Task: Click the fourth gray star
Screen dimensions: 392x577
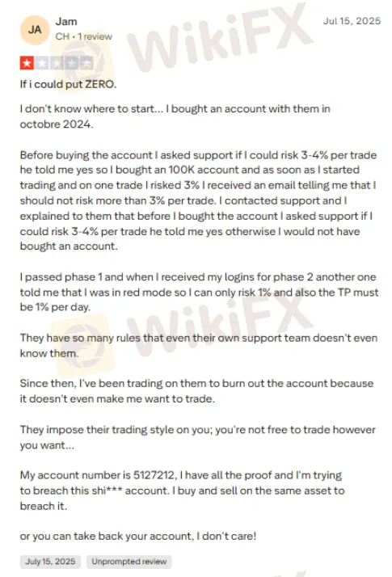Action: pos(71,63)
